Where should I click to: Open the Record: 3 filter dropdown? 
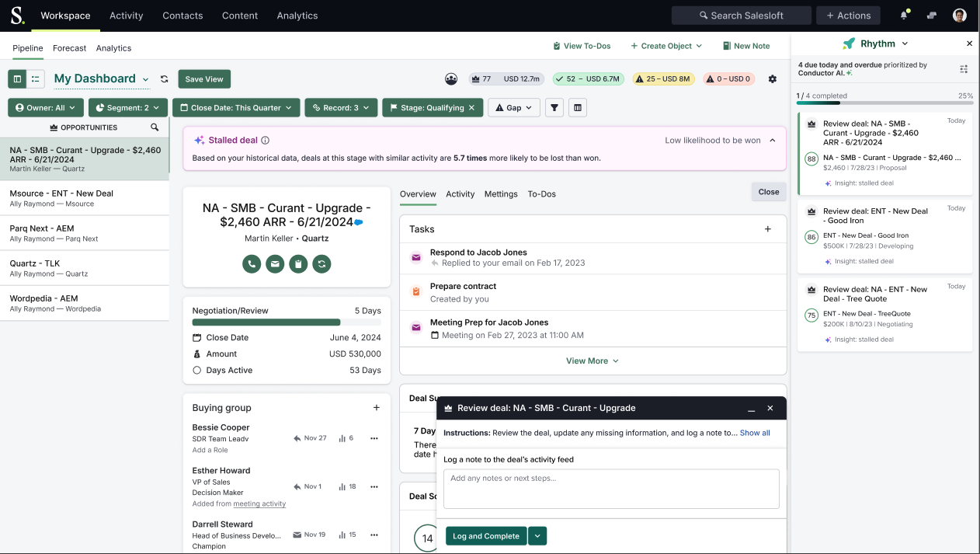[341, 108]
